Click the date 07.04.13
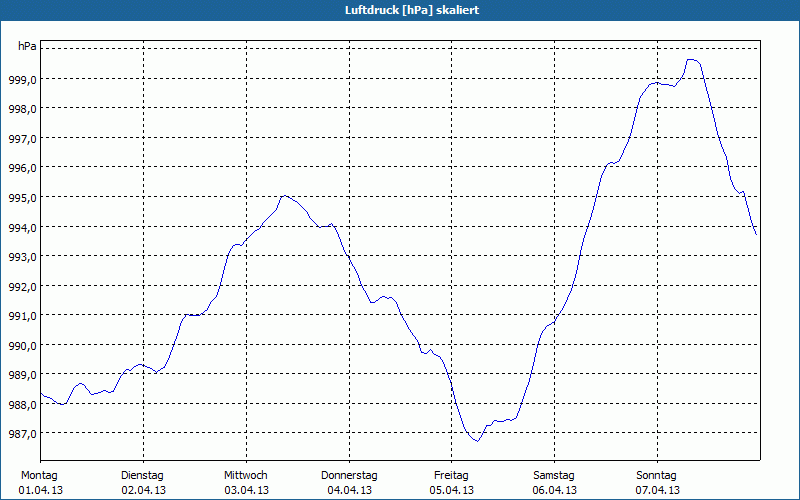The height and width of the screenshot is (500, 800). pos(658,490)
